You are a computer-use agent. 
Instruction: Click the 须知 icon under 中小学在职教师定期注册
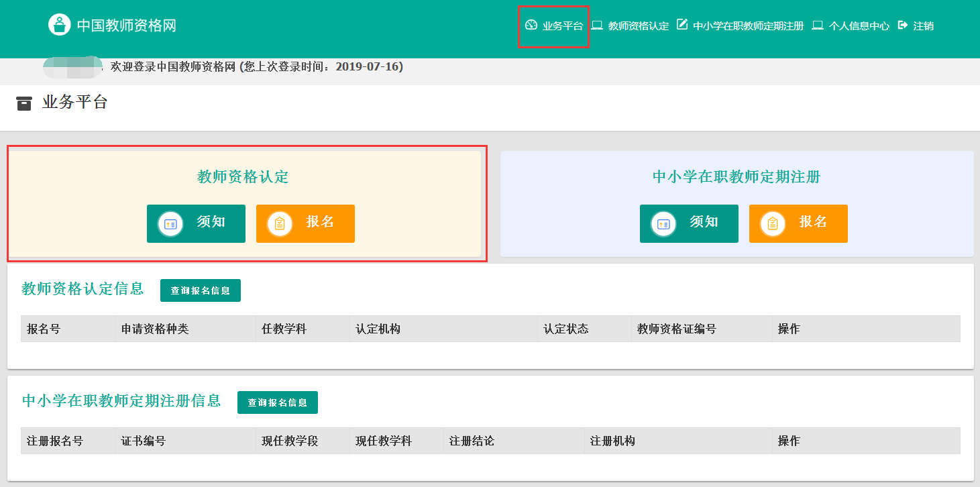pos(663,223)
